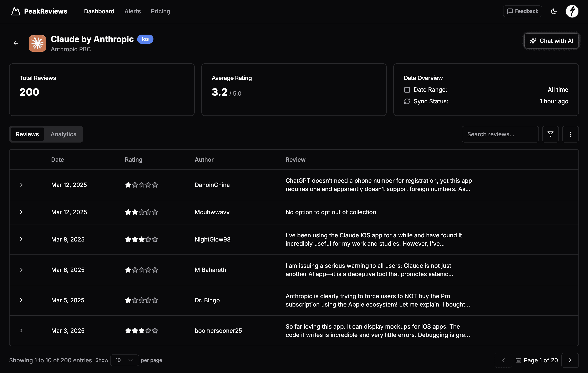This screenshot has width=588, height=373.
Task: Switch to the Analytics tab
Action: pos(64,134)
